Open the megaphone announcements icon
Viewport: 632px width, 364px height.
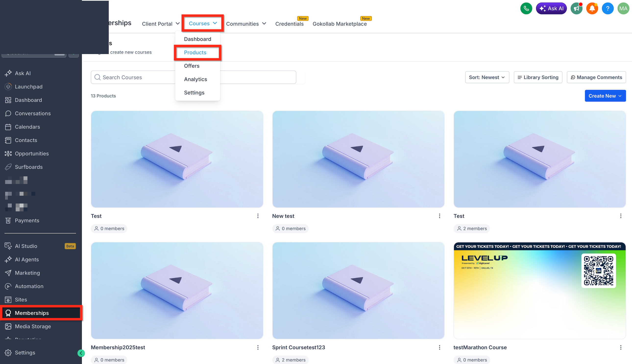[x=576, y=9]
